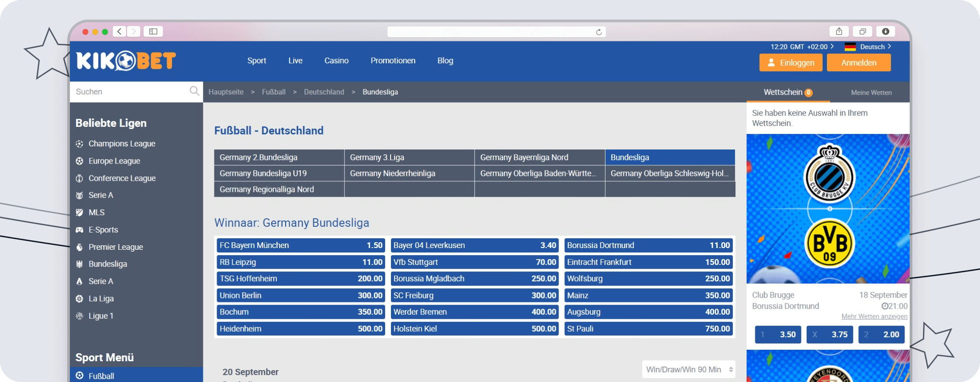Open La Liga in popular leagues
980x382 pixels.
pos(101,298)
